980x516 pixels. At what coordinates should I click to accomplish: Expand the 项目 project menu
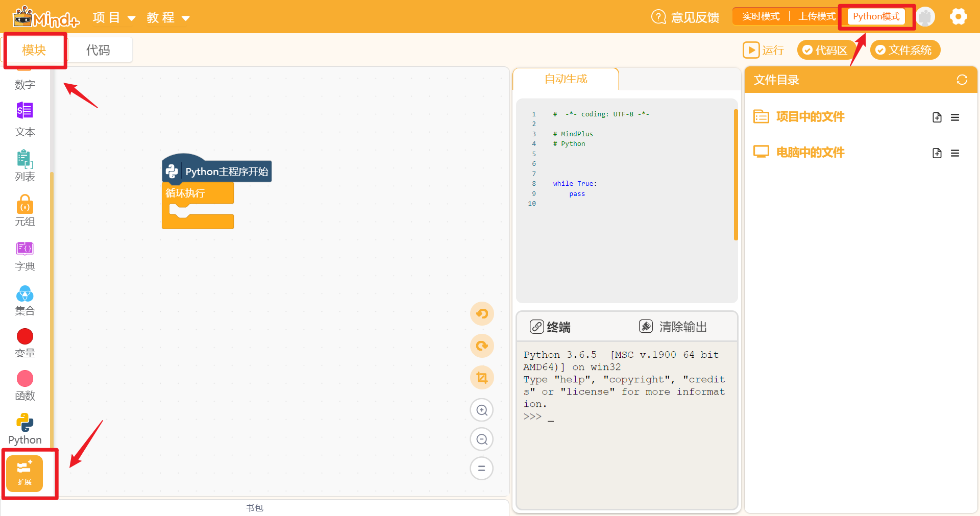point(114,18)
